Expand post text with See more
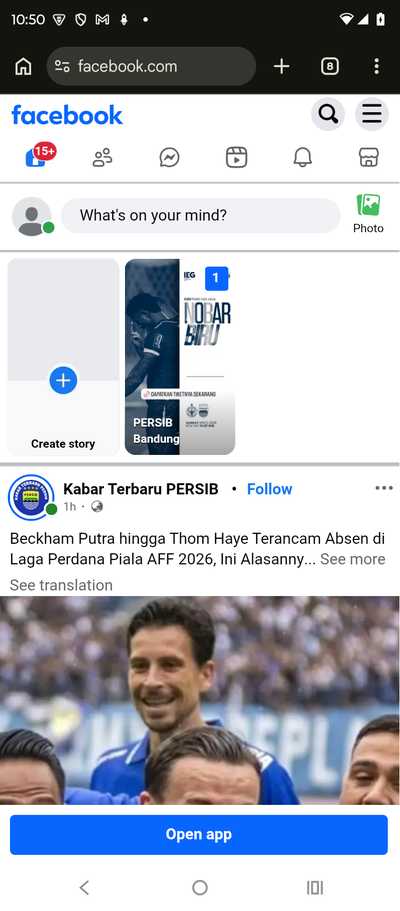 pos(352,559)
